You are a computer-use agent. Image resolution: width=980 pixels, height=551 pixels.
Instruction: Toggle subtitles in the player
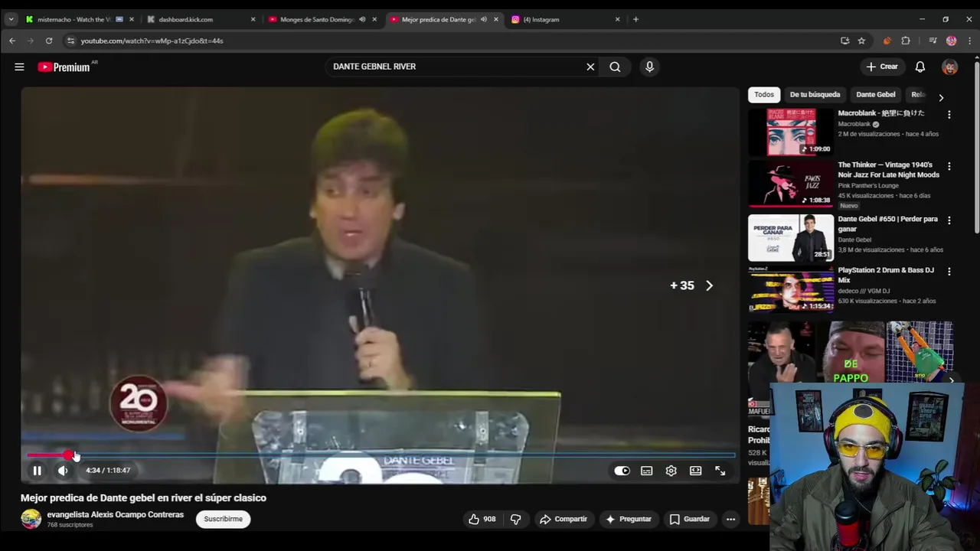646,471
